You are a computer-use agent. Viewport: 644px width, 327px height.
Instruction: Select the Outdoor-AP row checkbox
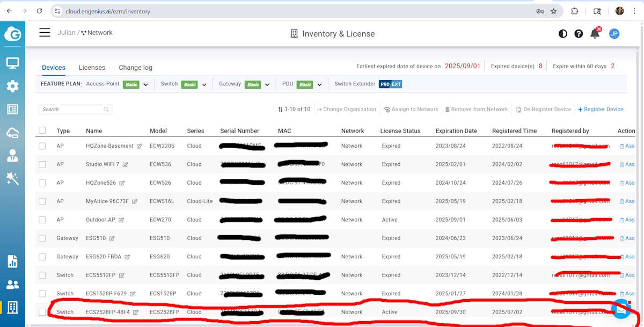click(x=42, y=220)
